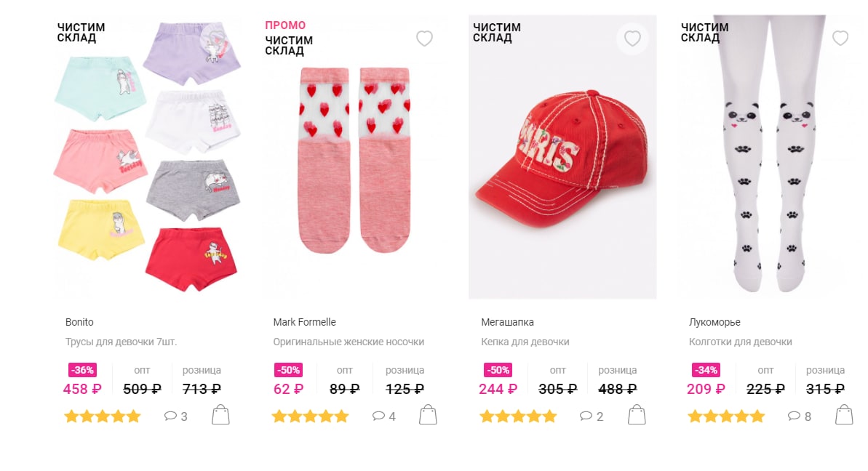Open comment icon for red cap
The height and width of the screenshot is (471, 868).
coord(592,416)
